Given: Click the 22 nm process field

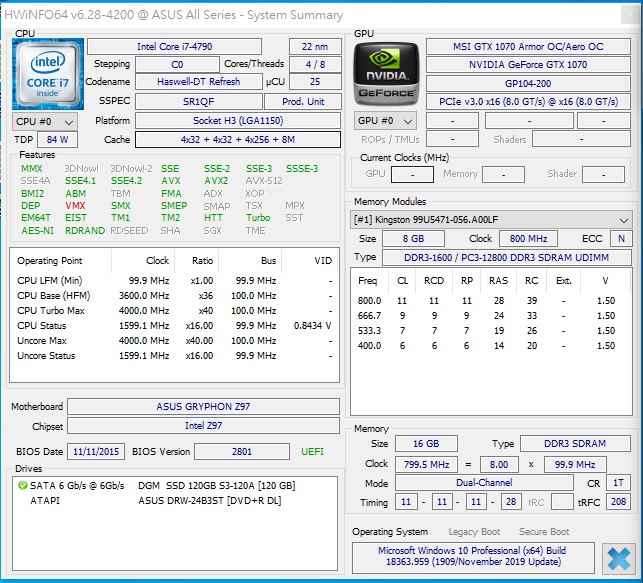Looking at the screenshot, I should 315,47.
